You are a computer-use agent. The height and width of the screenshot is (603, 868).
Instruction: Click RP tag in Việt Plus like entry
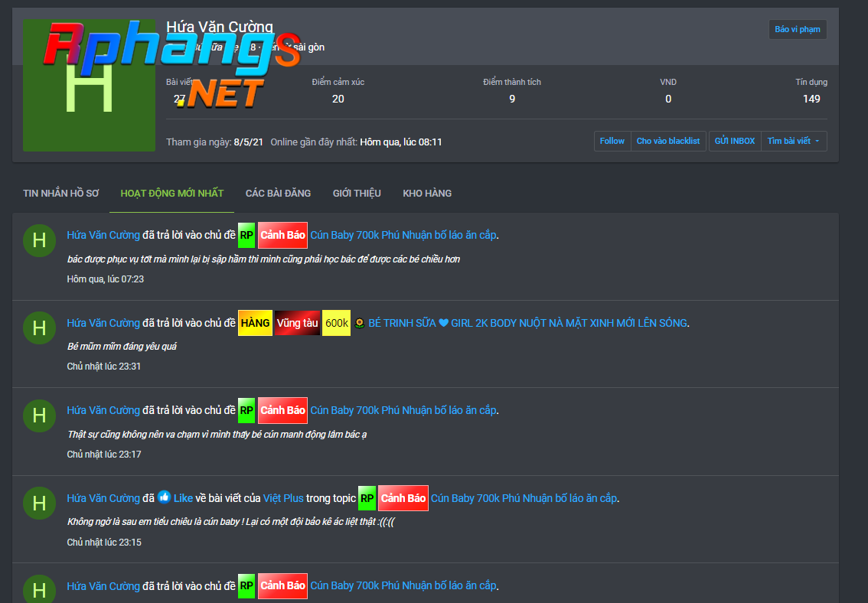point(367,498)
